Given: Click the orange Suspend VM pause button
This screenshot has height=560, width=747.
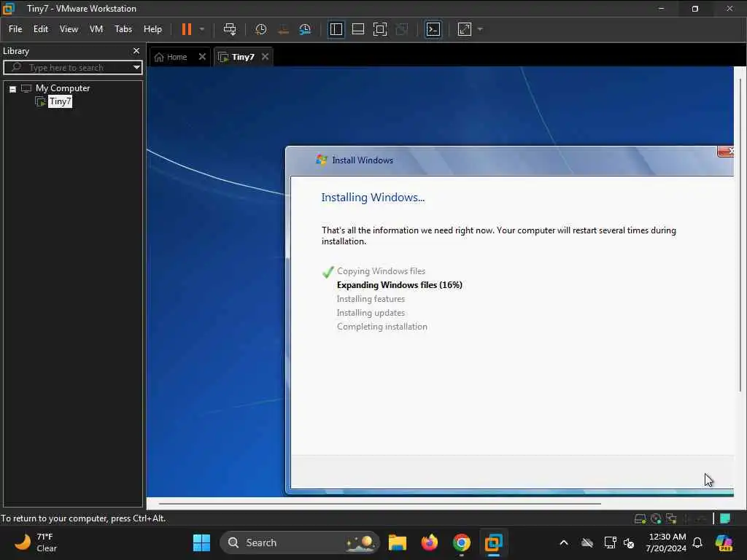Looking at the screenshot, I should tap(186, 29).
